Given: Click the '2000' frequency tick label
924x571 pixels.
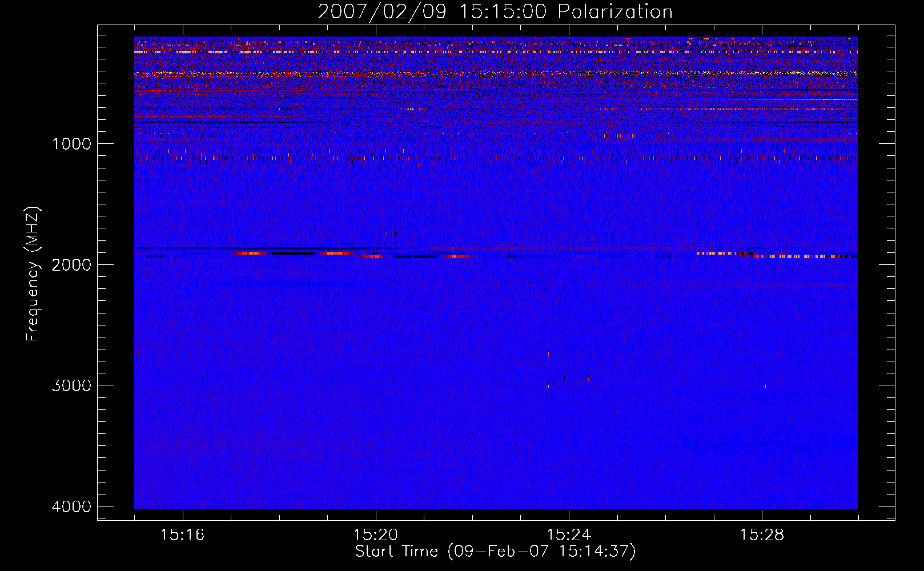Looking at the screenshot, I should (x=71, y=265).
